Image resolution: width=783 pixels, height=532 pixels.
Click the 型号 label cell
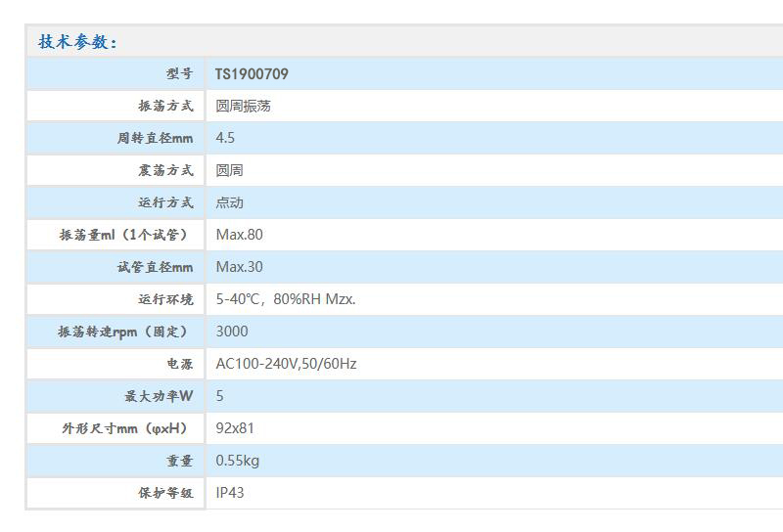(179, 73)
